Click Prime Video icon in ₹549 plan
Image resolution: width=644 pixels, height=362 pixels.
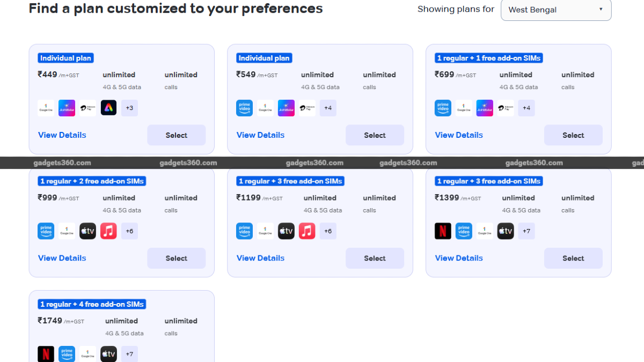pos(244,108)
